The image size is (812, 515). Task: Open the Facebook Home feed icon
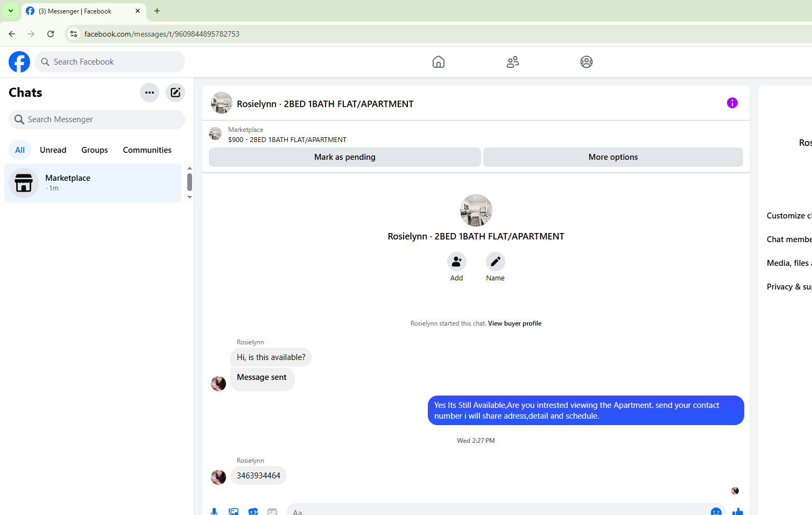[x=439, y=62]
